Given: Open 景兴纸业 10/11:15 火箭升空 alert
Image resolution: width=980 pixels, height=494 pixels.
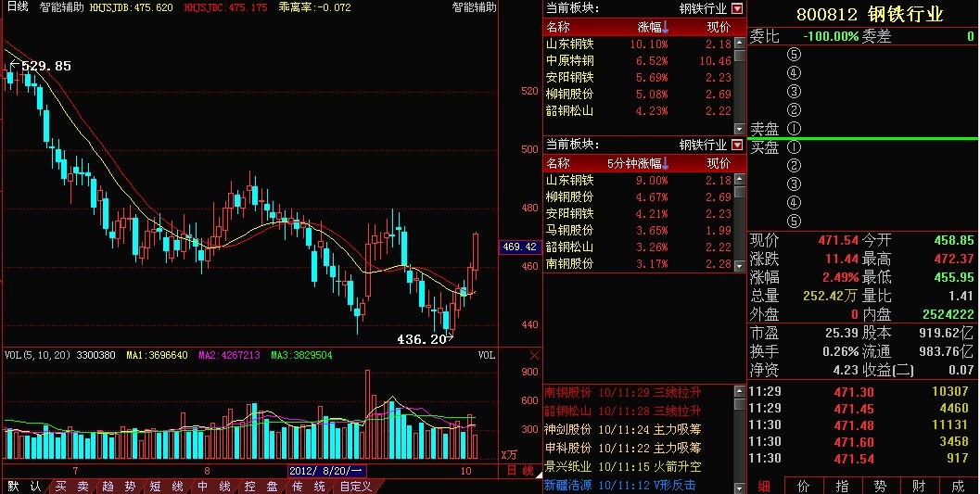Looking at the screenshot, I should 622,466.
